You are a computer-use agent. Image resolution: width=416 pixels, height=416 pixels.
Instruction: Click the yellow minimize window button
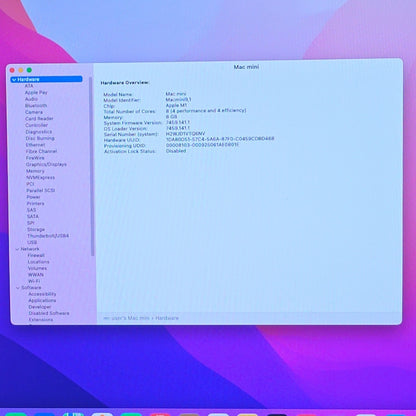(x=21, y=70)
